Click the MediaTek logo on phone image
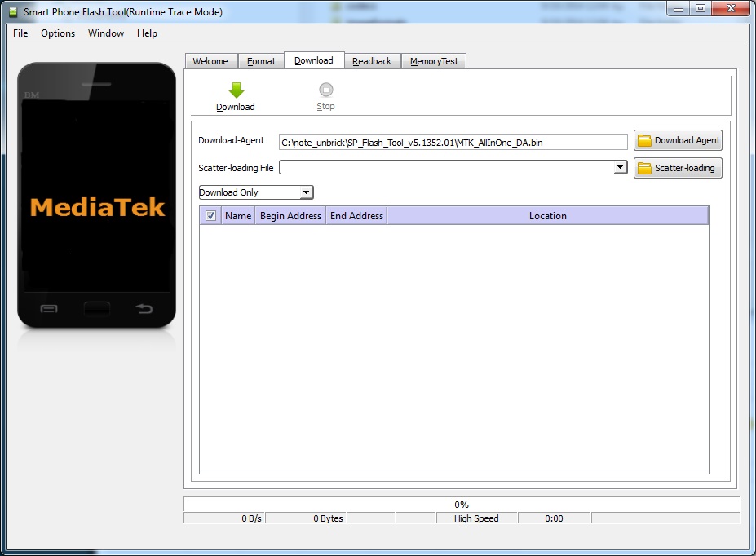The width and height of the screenshot is (756, 556). click(97, 207)
